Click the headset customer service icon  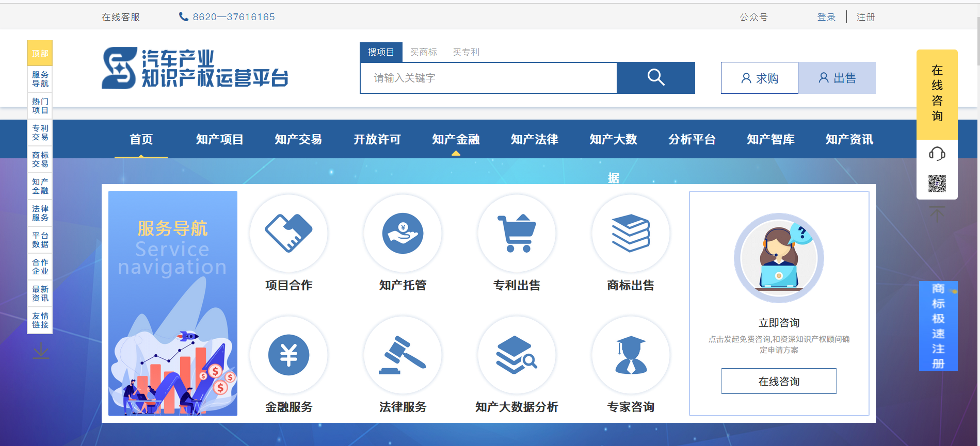click(x=937, y=154)
